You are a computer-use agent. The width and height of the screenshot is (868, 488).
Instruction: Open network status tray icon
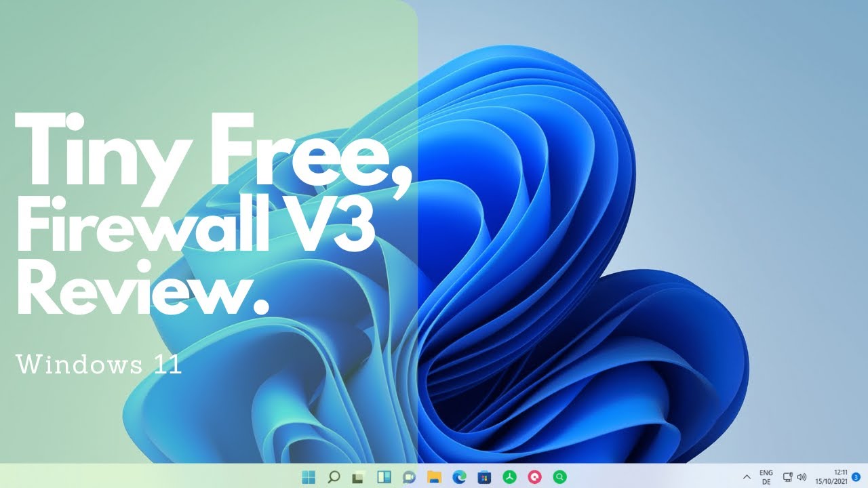(x=788, y=477)
